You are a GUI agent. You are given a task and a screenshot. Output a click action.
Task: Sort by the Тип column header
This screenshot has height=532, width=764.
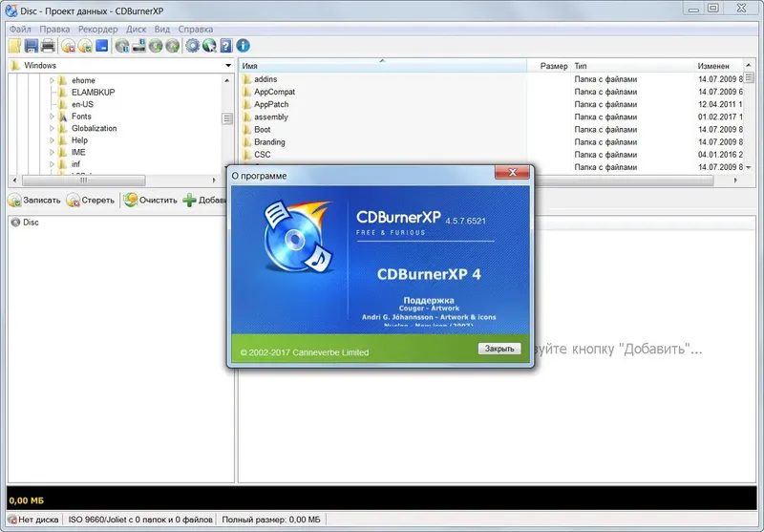(x=632, y=66)
